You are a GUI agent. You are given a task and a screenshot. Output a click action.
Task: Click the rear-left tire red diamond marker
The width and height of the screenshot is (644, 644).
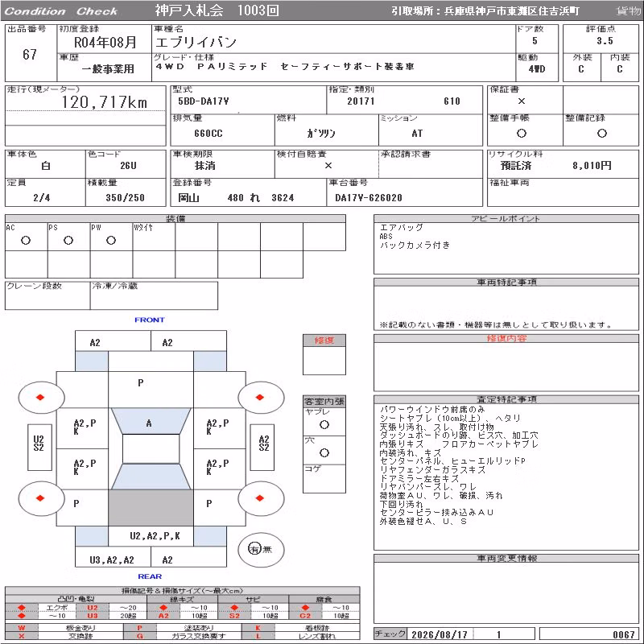click(x=40, y=497)
